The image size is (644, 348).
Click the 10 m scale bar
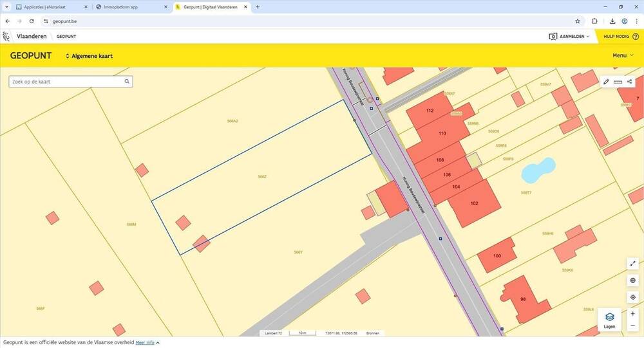pos(302,333)
